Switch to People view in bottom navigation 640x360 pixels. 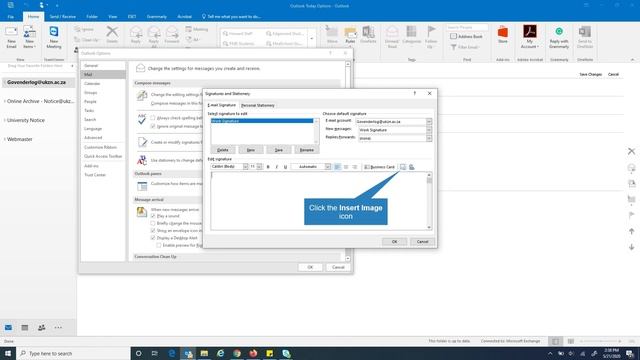click(42, 327)
